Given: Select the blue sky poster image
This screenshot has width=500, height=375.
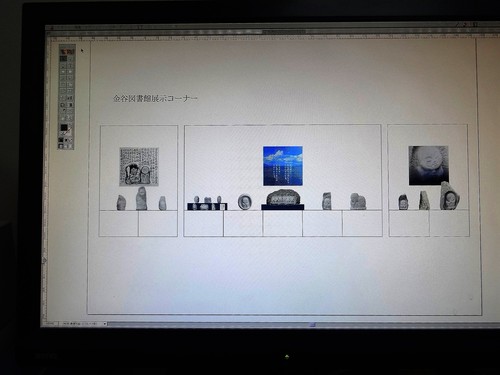Looking at the screenshot, I should click(283, 166).
